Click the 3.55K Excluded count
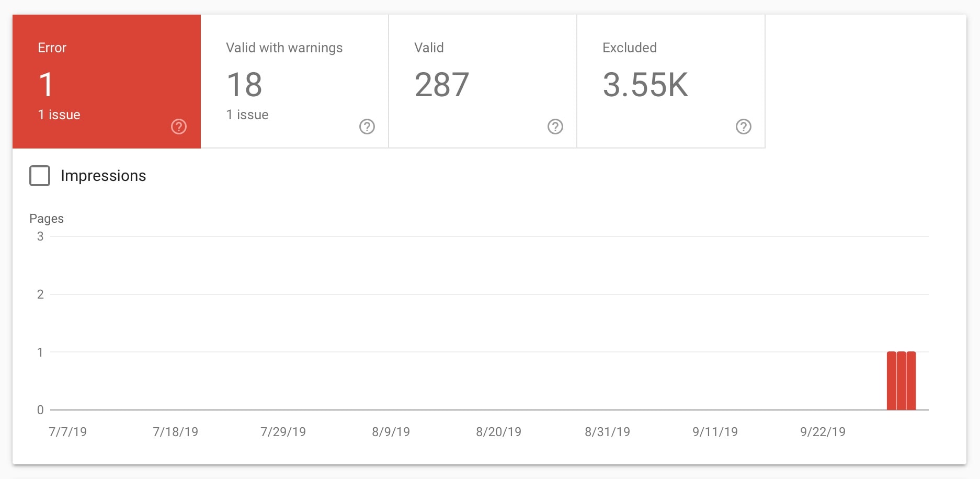980x479 pixels. point(645,85)
